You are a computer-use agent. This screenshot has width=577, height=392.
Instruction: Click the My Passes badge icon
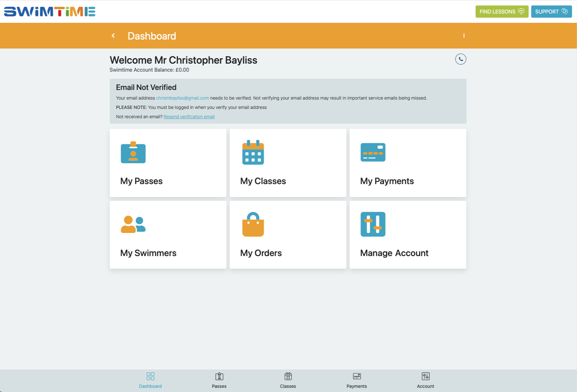click(133, 152)
